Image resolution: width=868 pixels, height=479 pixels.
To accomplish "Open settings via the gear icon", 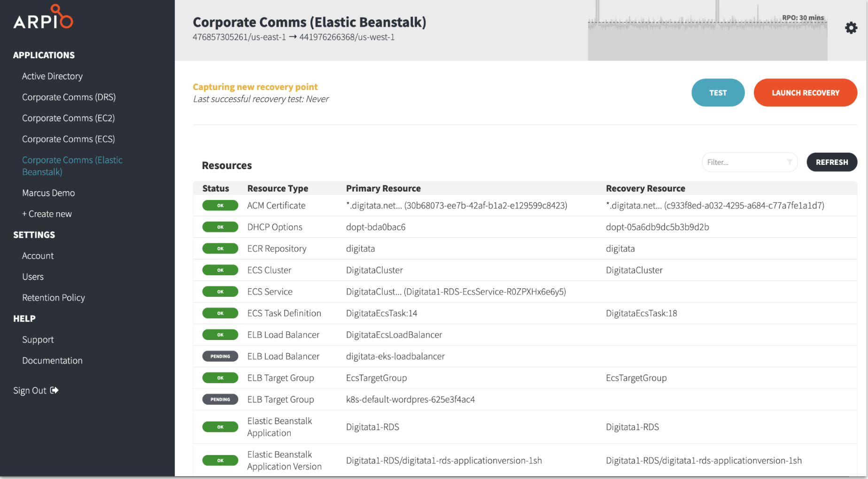I will coord(851,28).
